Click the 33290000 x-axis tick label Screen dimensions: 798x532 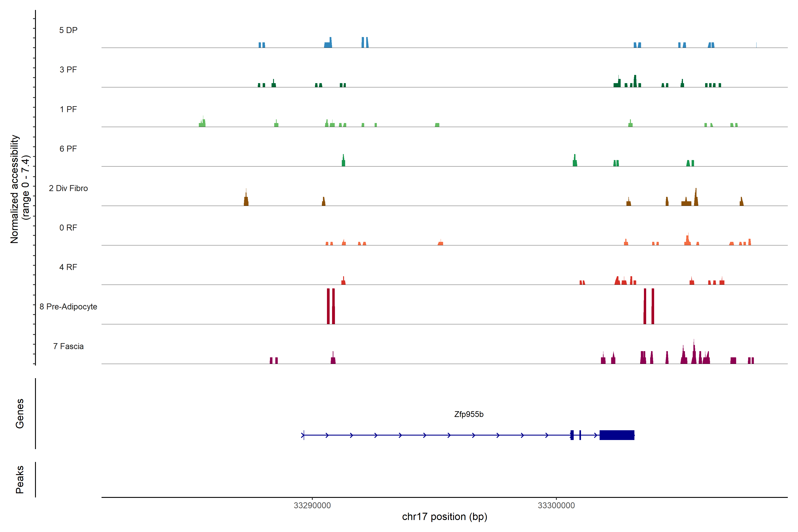coord(312,505)
